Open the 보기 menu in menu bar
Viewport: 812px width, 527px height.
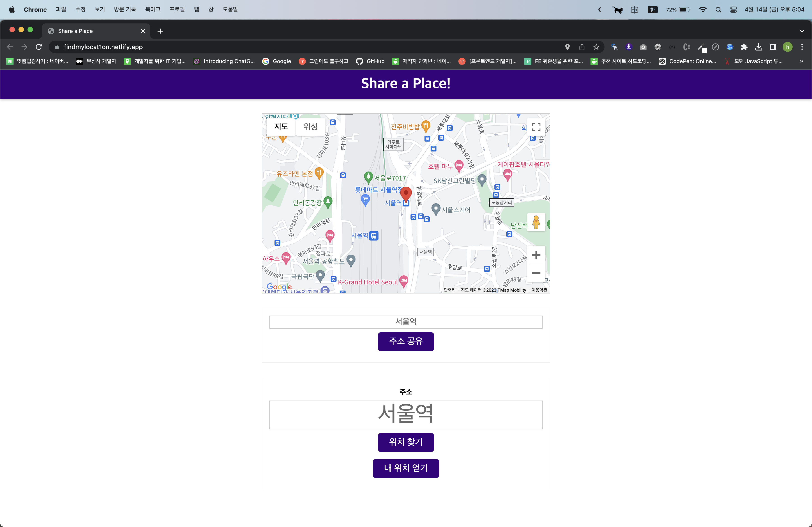100,9
